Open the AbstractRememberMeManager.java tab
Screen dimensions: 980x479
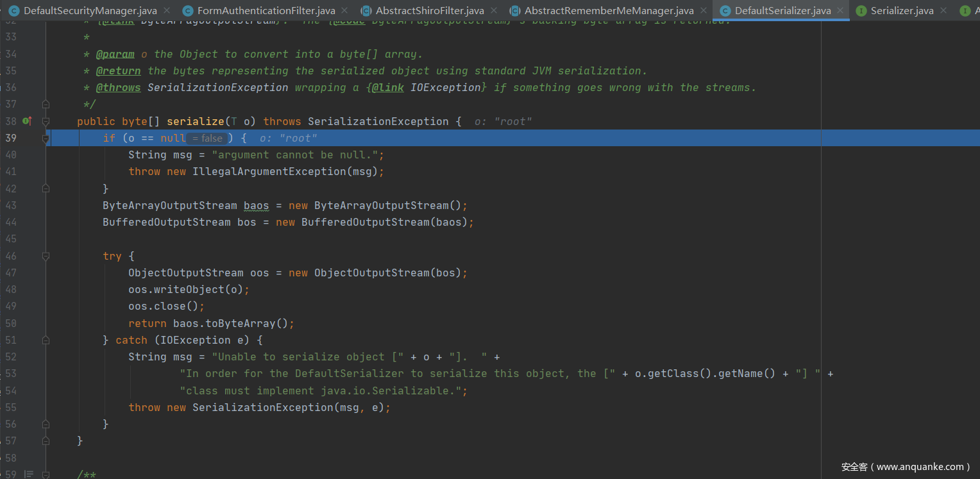tap(609, 10)
